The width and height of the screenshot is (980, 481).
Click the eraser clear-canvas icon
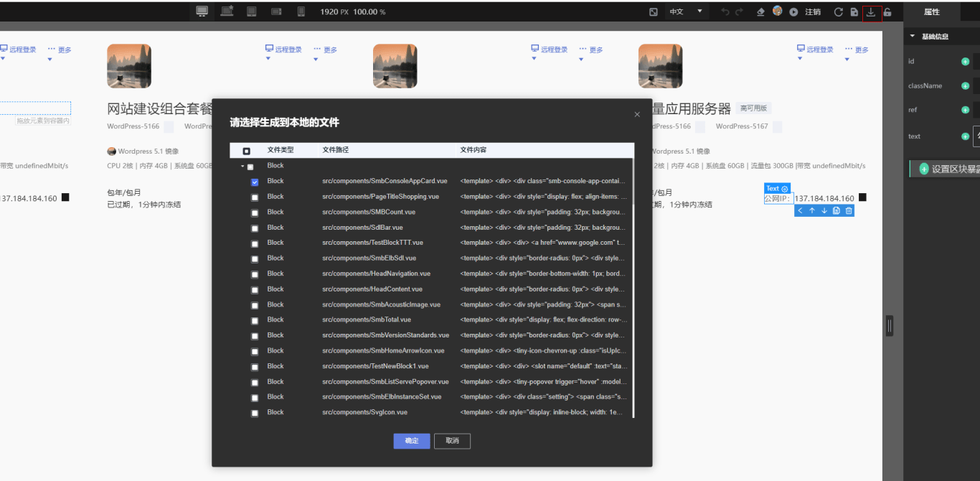pyautogui.click(x=761, y=12)
